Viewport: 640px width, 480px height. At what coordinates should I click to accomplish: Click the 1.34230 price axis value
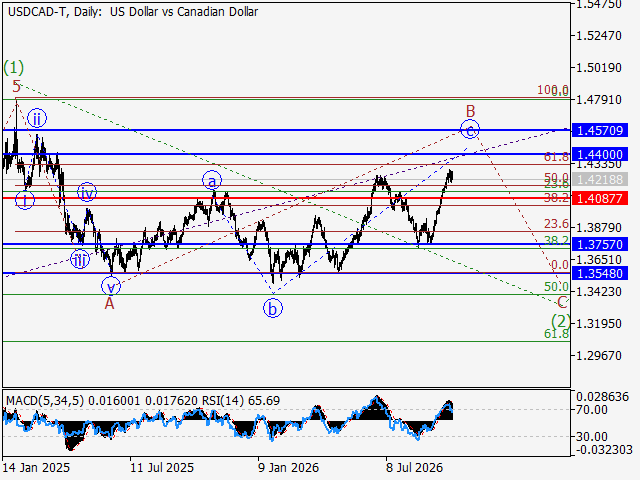[598, 291]
